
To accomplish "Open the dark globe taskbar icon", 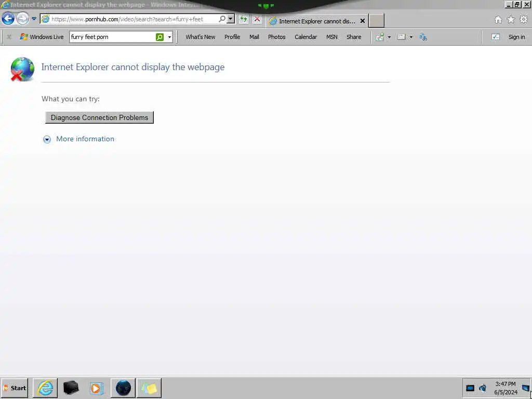I will pos(123,388).
